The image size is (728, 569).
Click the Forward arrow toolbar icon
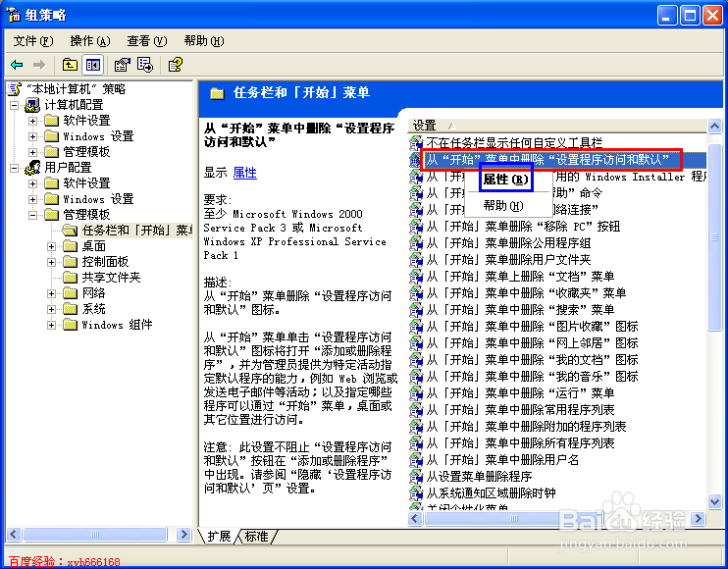point(39,65)
